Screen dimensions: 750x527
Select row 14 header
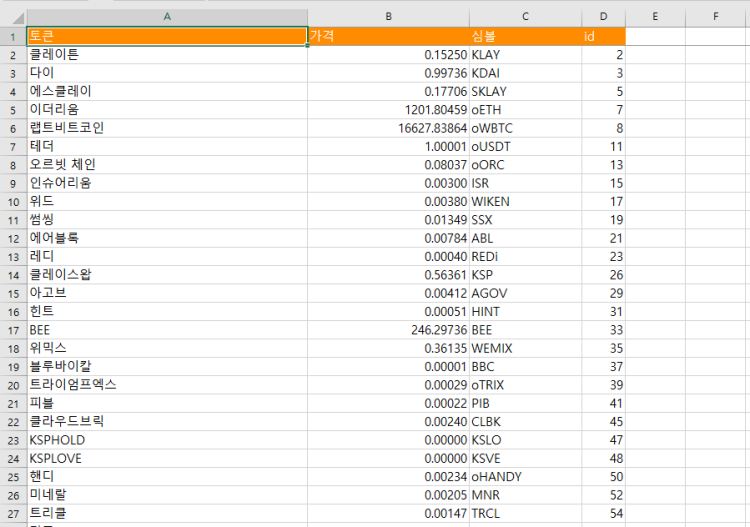[13, 275]
